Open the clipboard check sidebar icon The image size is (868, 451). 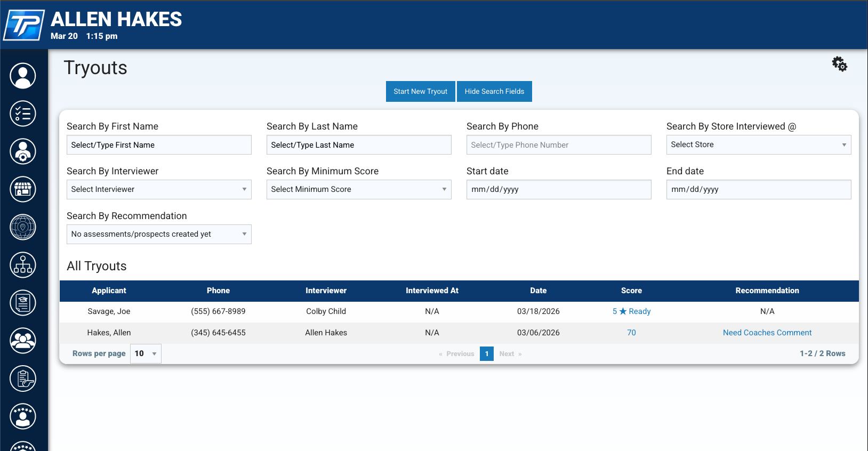(x=23, y=378)
